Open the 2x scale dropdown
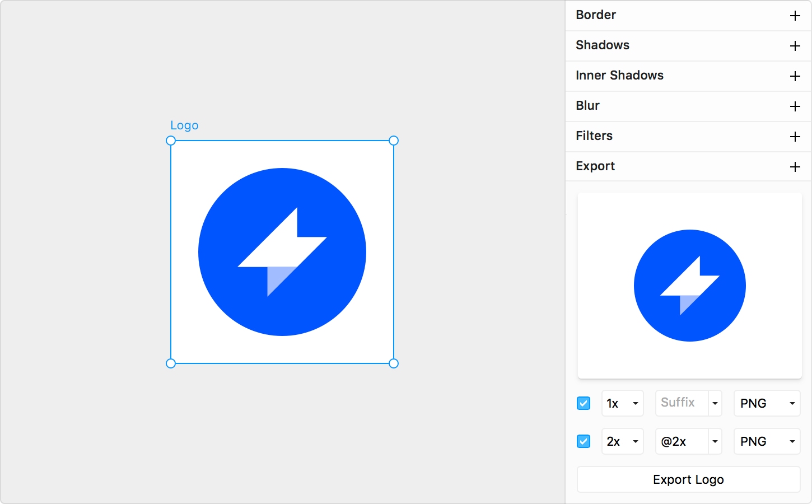812x504 pixels. pos(623,441)
